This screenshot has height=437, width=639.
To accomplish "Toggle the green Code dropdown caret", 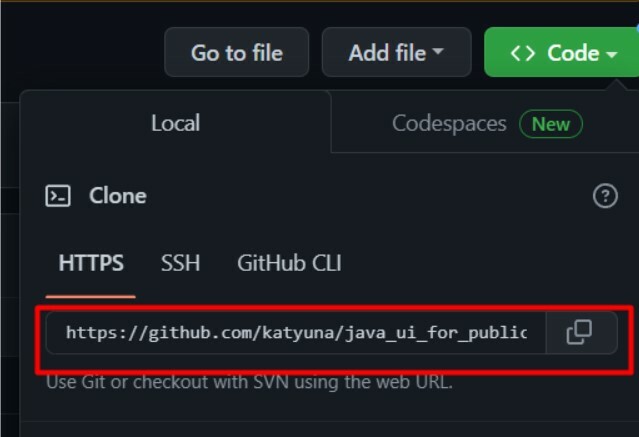I will (x=611, y=54).
